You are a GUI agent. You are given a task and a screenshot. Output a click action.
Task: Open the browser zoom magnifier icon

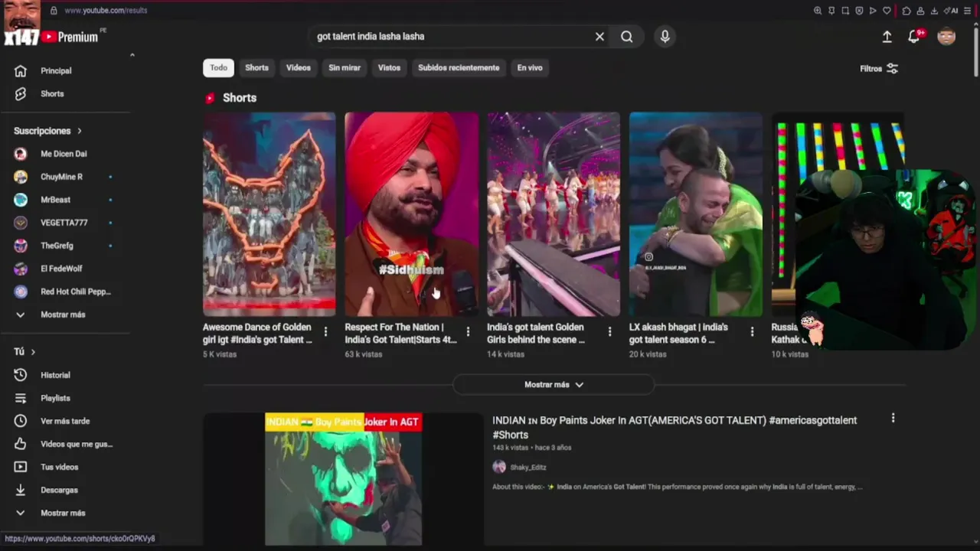(x=818, y=11)
